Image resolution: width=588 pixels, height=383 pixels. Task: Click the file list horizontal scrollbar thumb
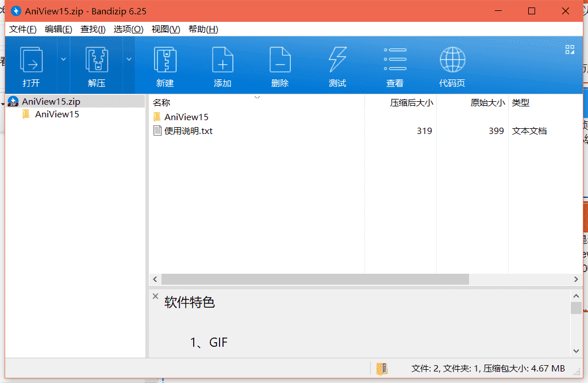315,279
